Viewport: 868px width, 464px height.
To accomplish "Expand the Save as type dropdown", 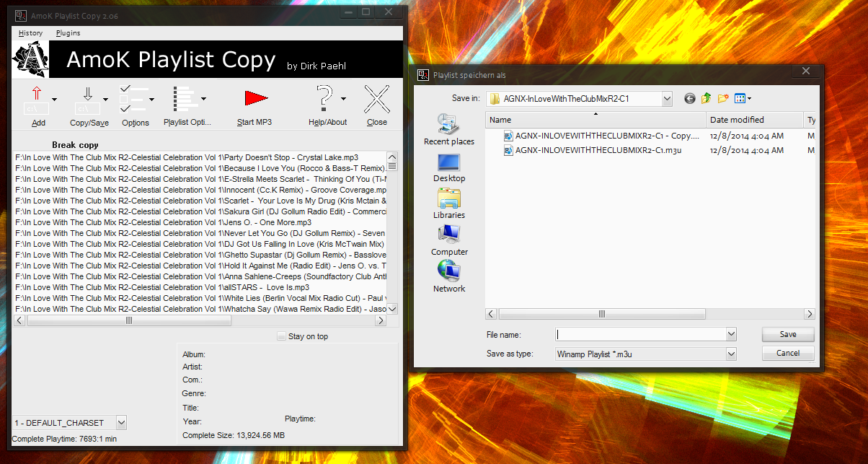I will click(x=731, y=354).
